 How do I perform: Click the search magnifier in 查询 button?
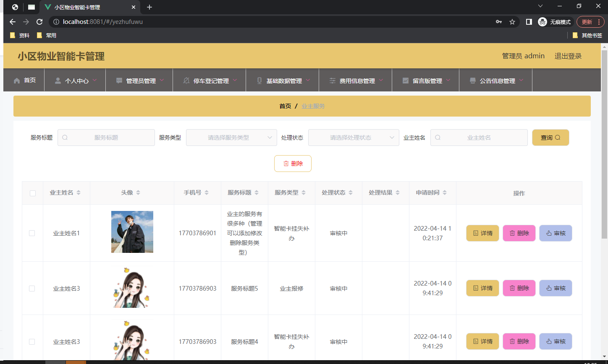tap(558, 138)
